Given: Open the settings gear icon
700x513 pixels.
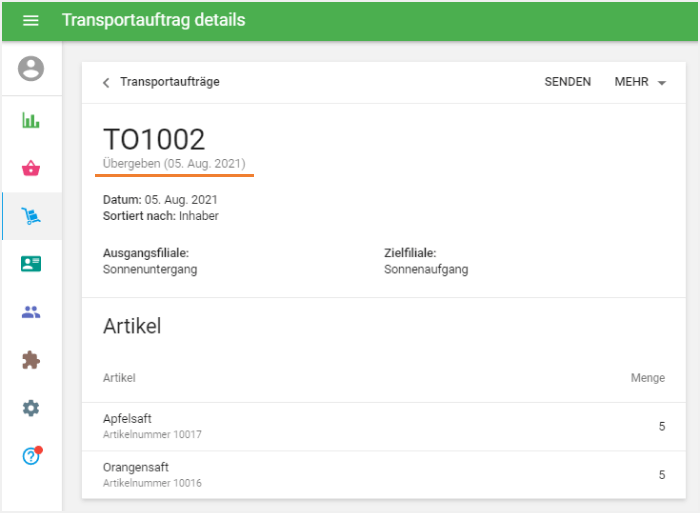Looking at the screenshot, I should pos(31,408).
